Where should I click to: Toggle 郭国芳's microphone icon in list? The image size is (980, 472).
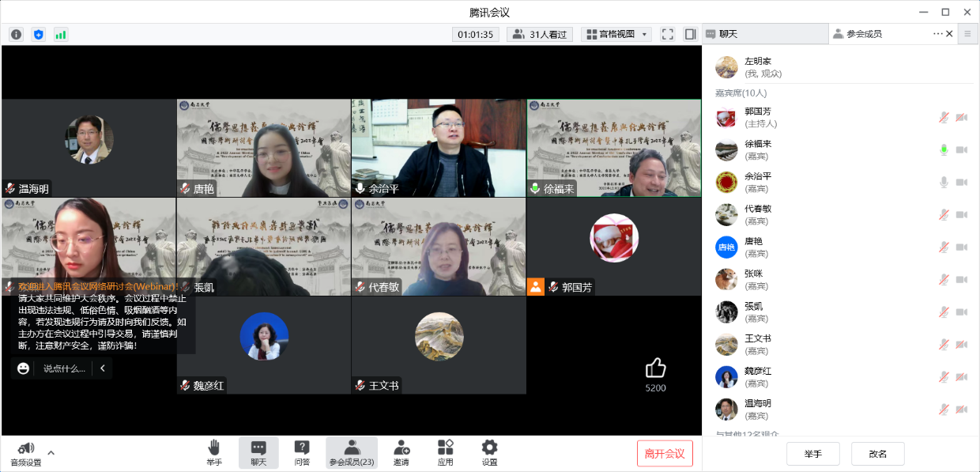coord(944,117)
